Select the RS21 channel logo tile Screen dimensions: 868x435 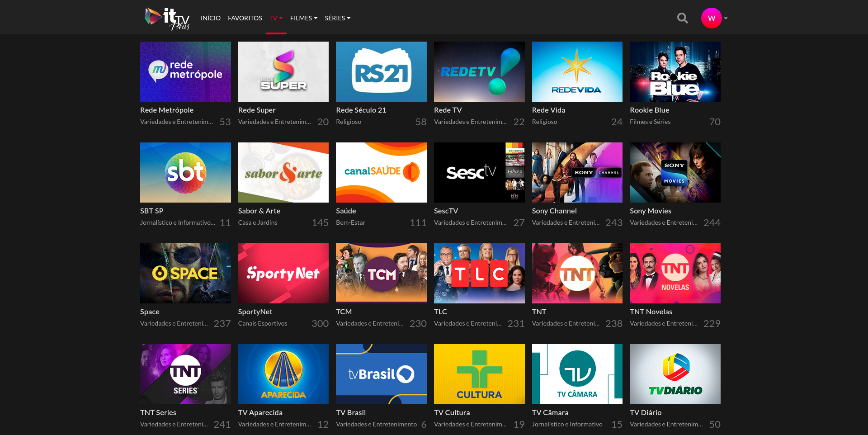tap(381, 71)
